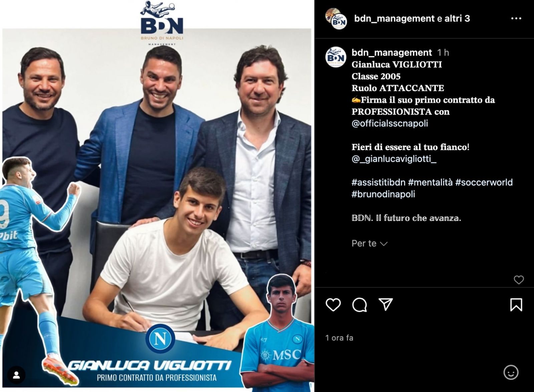Image resolution: width=534 pixels, height=392 pixels.
Task: Save post with bookmark icon
Action: coord(516,305)
